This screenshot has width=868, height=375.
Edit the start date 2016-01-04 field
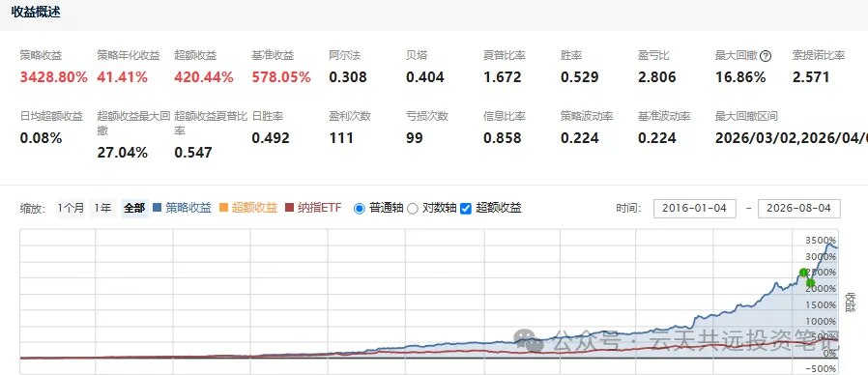(695, 208)
